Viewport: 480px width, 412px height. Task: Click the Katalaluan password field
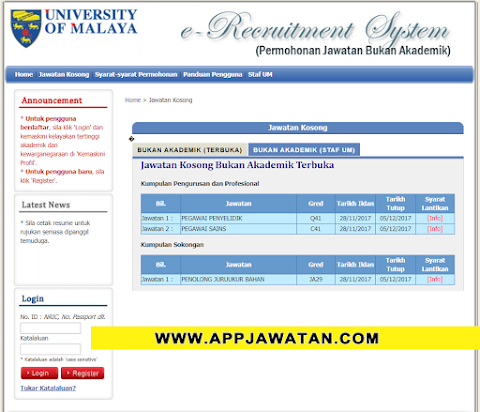tap(50, 349)
